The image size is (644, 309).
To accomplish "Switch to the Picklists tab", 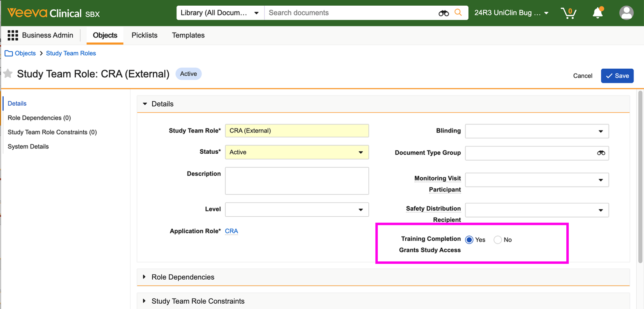I will tap(144, 35).
